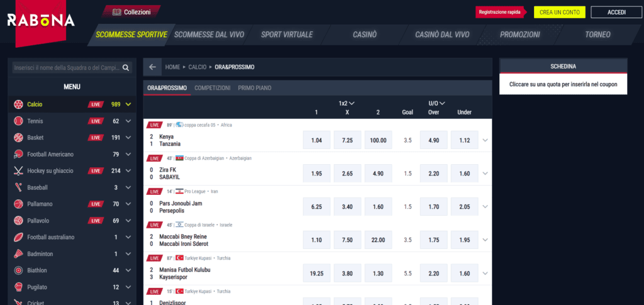This screenshot has height=305, width=644.
Task: Expand more markets for Manisa vs Kayserispor
Action: pos(485,274)
